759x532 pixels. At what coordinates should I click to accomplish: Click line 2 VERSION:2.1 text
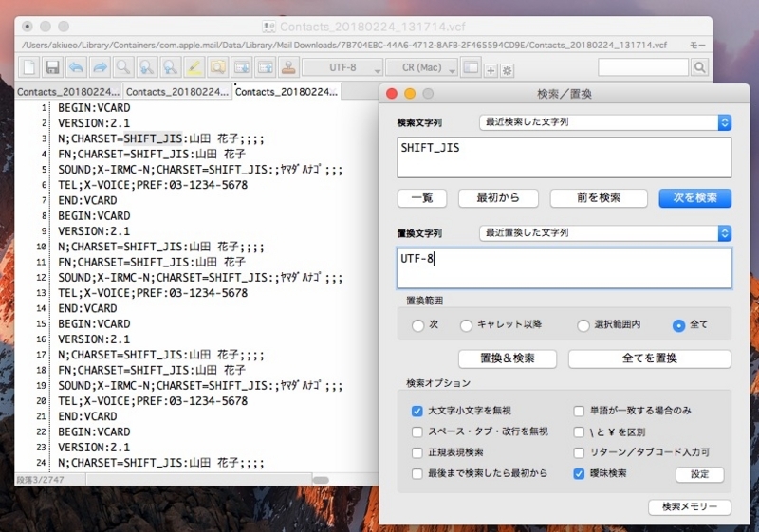click(94, 123)
